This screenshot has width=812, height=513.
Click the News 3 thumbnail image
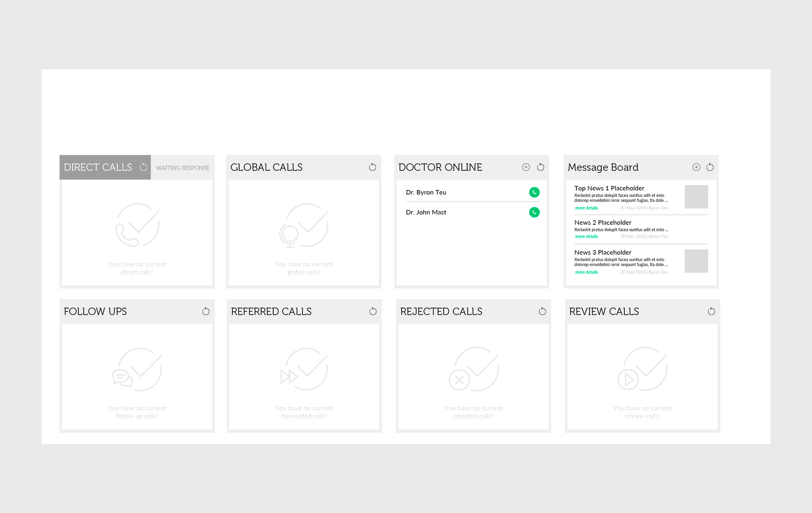click(696, 261)
